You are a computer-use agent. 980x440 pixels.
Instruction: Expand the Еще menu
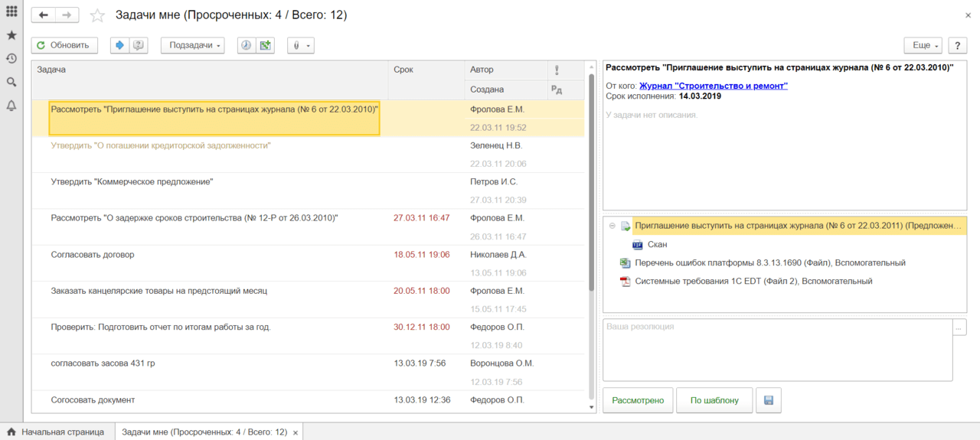tap(922, 46)
